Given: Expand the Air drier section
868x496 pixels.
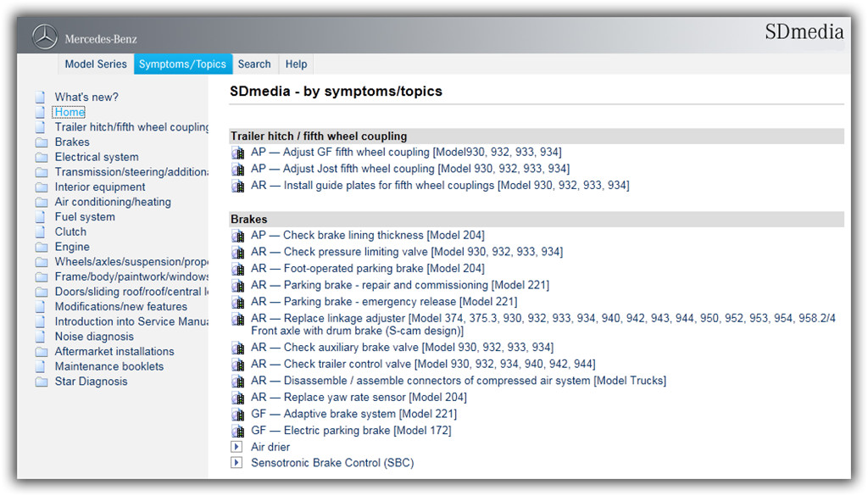Looking at the screenshot, I should tap(236, 447).
